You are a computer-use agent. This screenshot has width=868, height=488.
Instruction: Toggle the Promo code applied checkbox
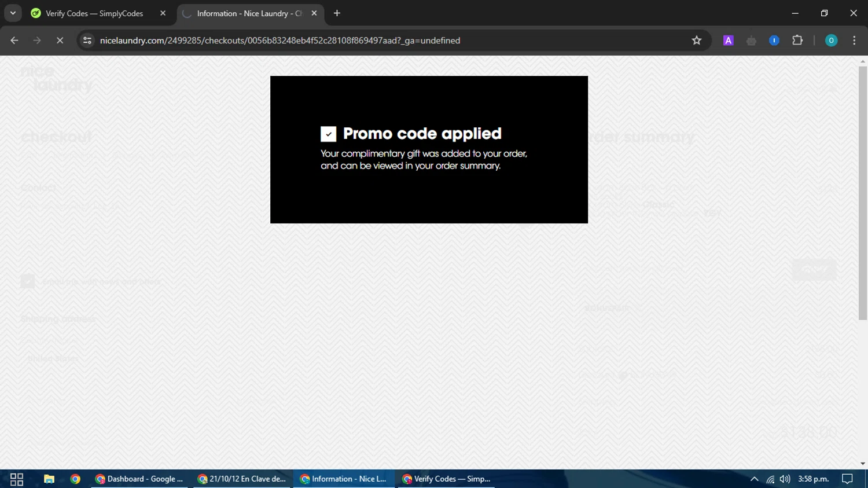click(x=328, y=134)
